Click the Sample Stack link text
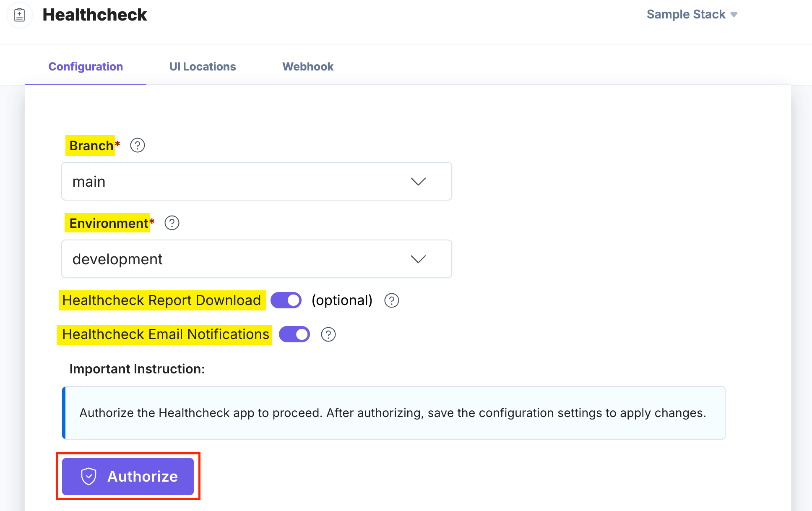This screenshot has height=511, width=812. coord(686,14)
